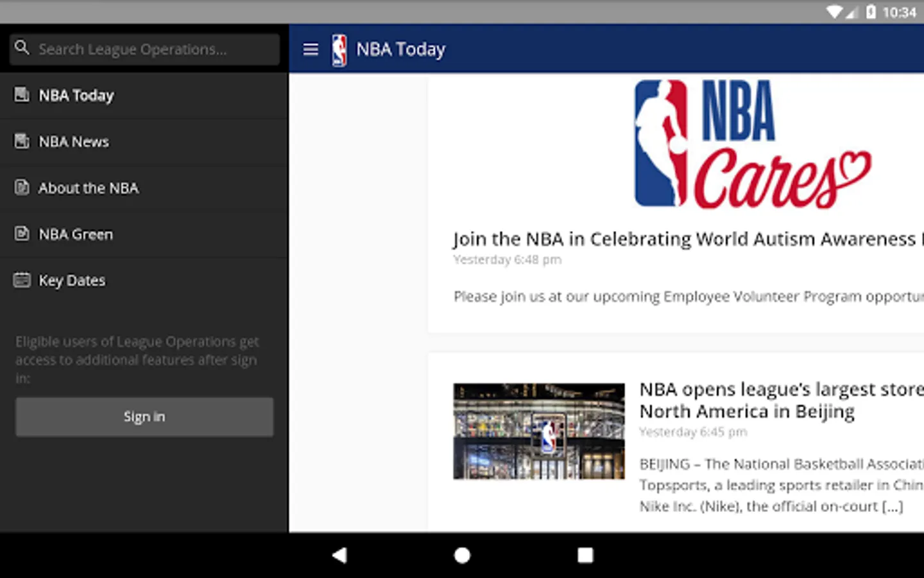This screenshot has height=578, width=924.
Task: Click the NBA Today header title
Action: (401, 49)
